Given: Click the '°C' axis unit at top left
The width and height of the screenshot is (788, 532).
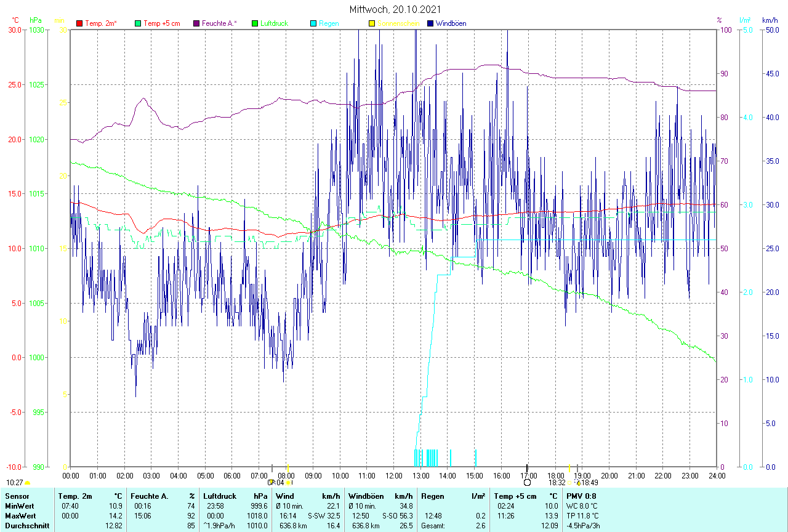Looking at the screenshot, I should [x=15, y=20].
